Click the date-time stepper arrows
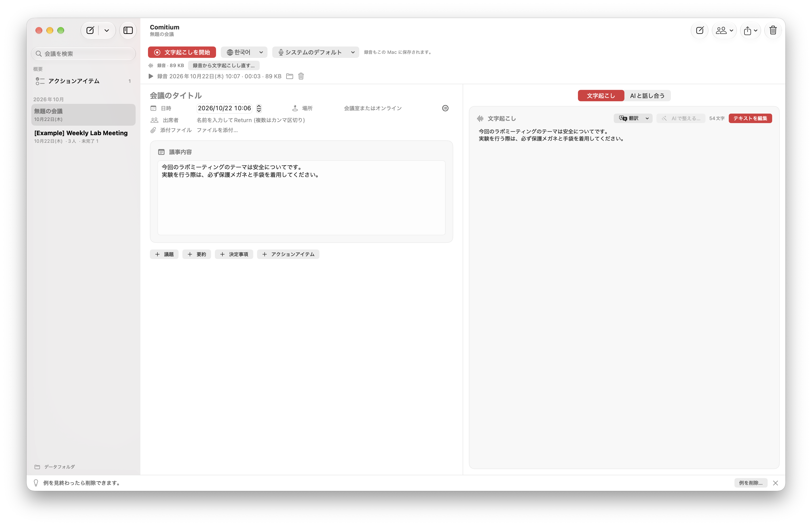 (x=259, y=108)
